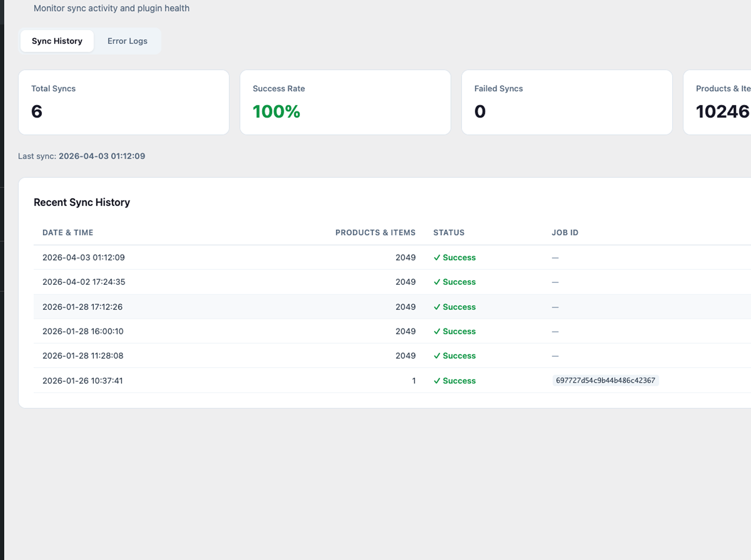
Task: Switch to the Error Logs tab
Action: pos(127,41)
